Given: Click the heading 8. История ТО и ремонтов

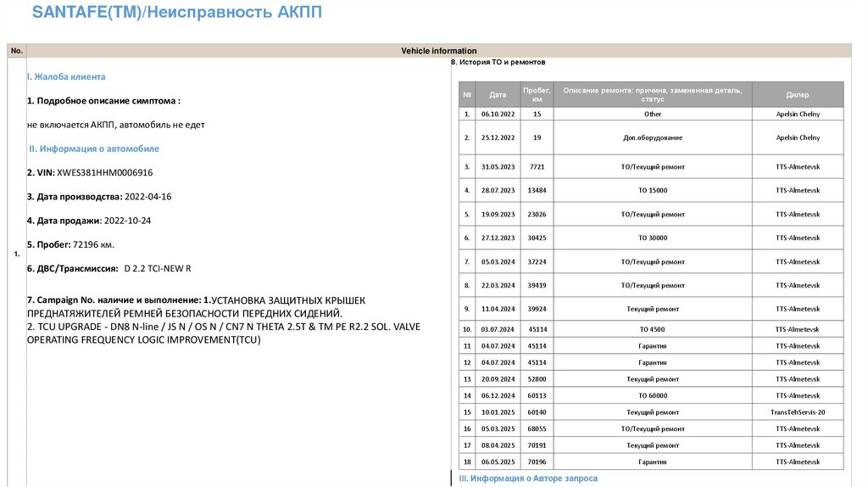Looking at the screenshot, I should (x=498, y=62).
